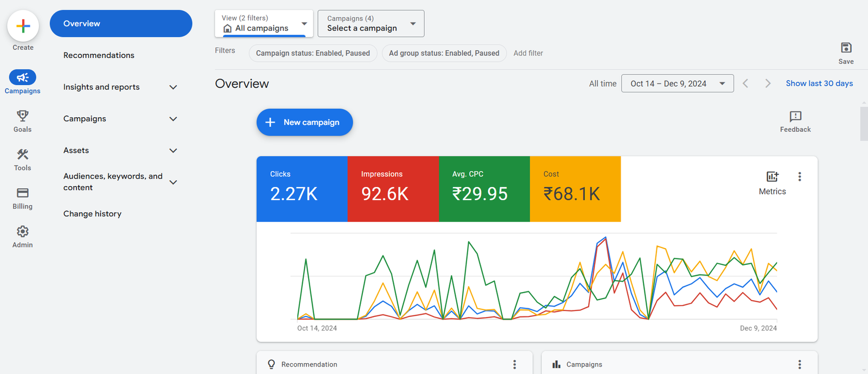Click the vertical page scrollbar
This screenshot has height=374, width=868.
pos(864,124)
